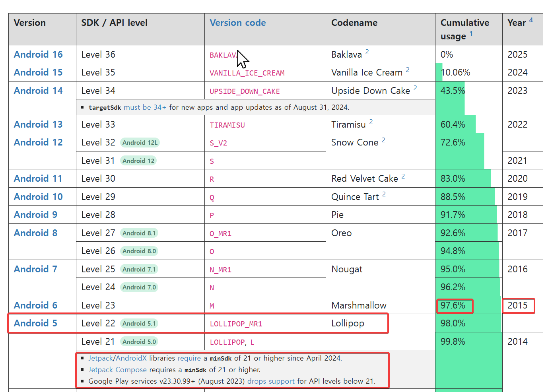548x392 pixels.
Task: Open the Android 10 version link
Action: pos(38,197)
